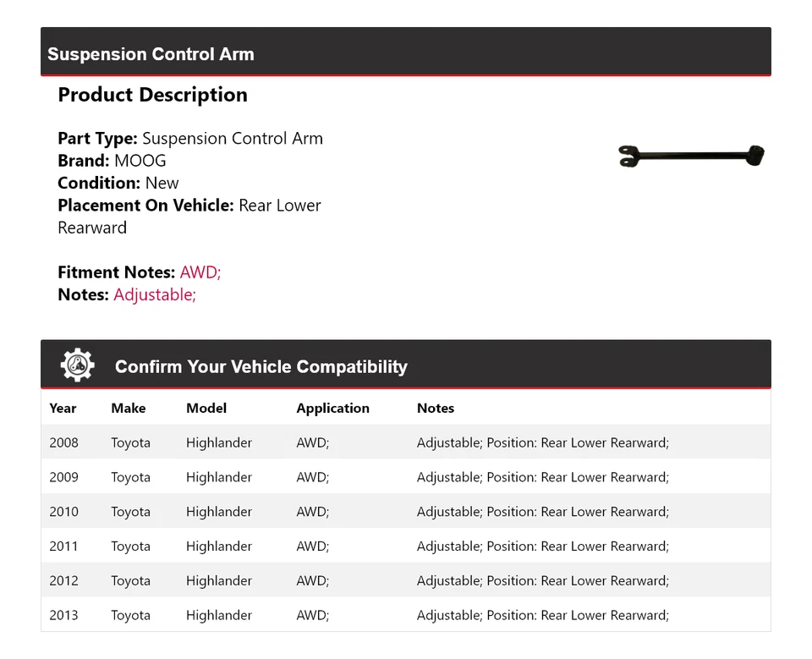Viewport: 812px width, 659px height.
Task: Select the Notes column header
Action: point(436,408)
